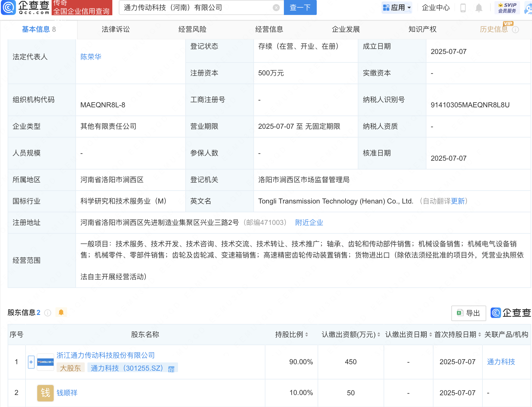Sort by 首次持股日期 column arrows
532x407 pixels.
pos(480,335)
